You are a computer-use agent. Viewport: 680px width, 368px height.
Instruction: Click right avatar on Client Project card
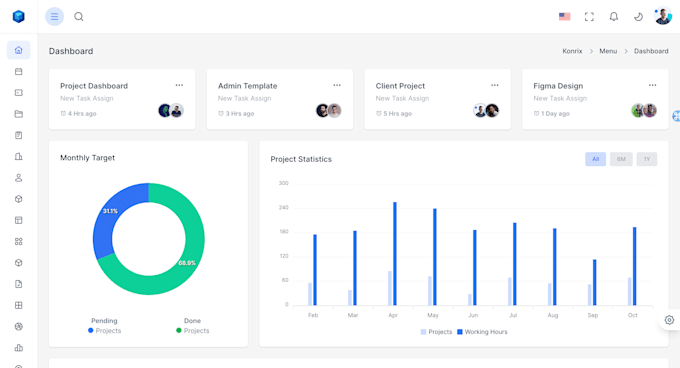point(492,111)
